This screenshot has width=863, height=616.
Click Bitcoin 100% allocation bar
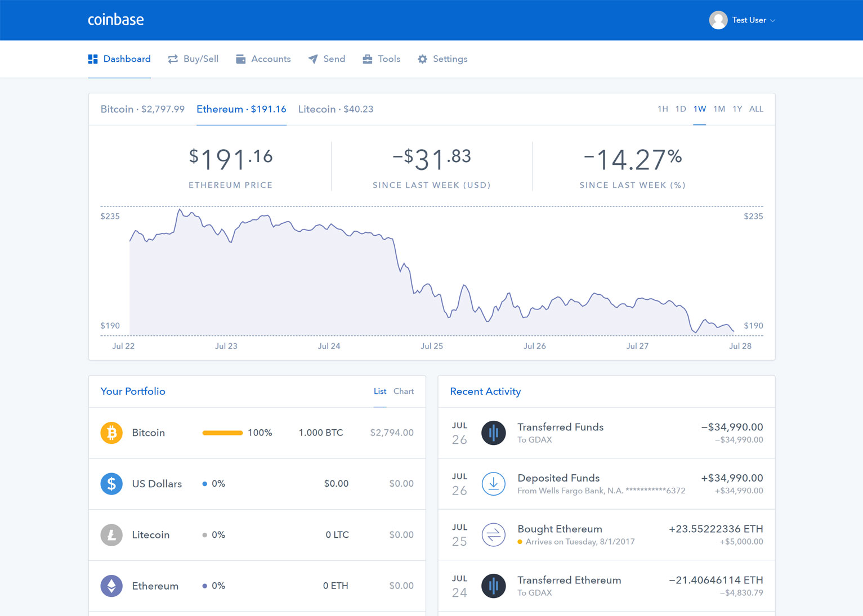coord(222,433)
